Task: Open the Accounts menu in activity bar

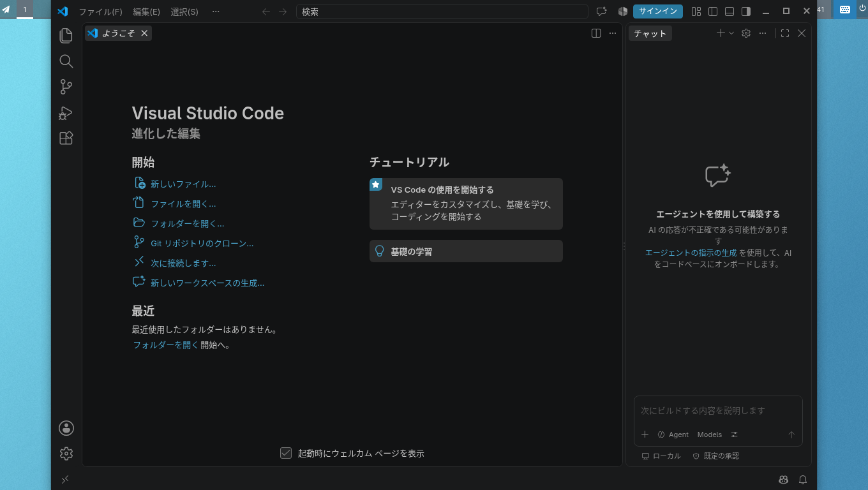Action: (x=66, y=428)
